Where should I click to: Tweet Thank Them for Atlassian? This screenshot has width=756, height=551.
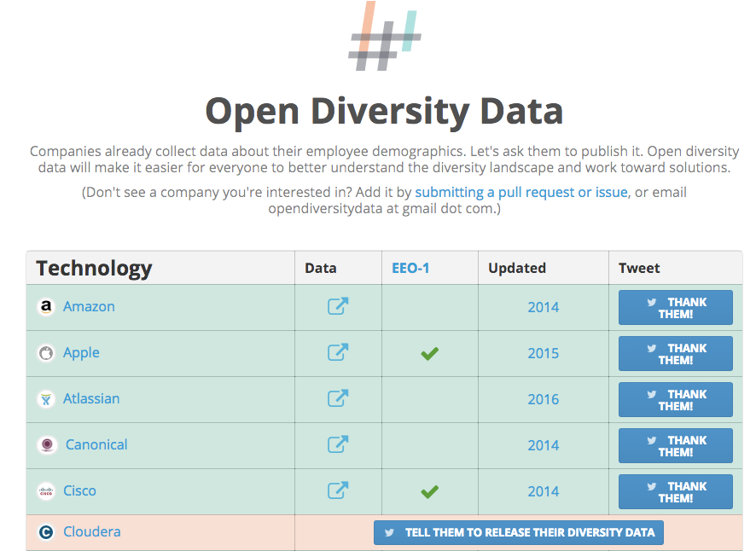click(x=676, y=400)
